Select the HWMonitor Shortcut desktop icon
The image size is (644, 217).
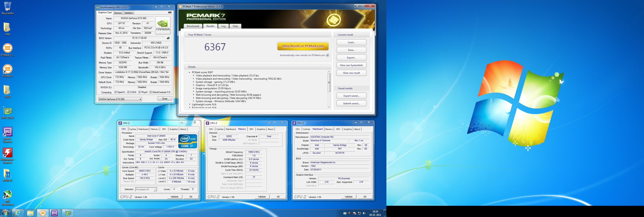point(7,156)
